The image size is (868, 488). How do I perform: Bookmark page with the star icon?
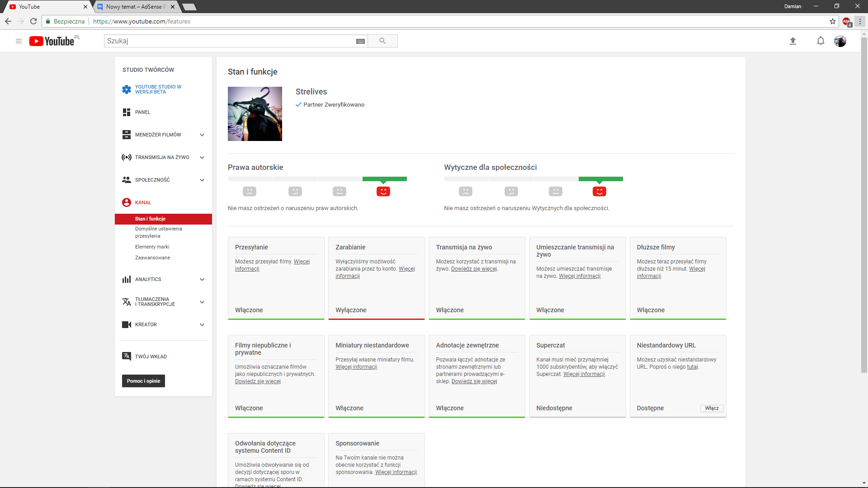tap(833, 21)
